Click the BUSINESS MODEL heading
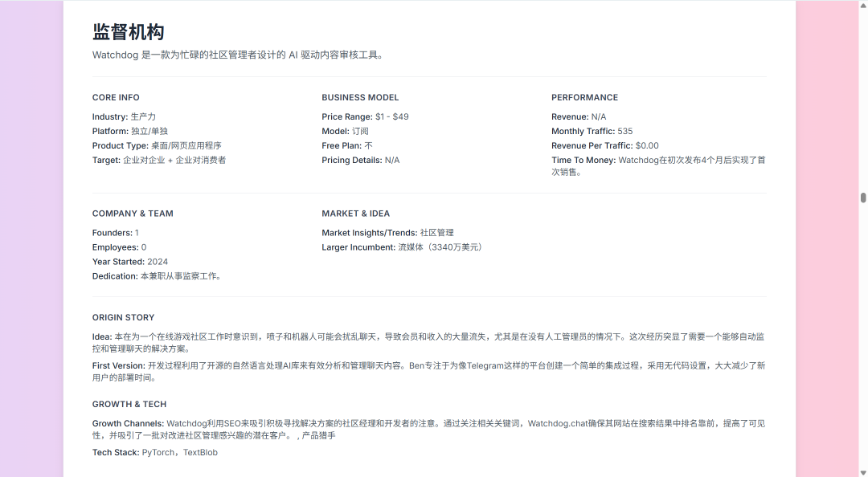The height and width of the screenshot is (477, 868). click(x=360, y=97)
